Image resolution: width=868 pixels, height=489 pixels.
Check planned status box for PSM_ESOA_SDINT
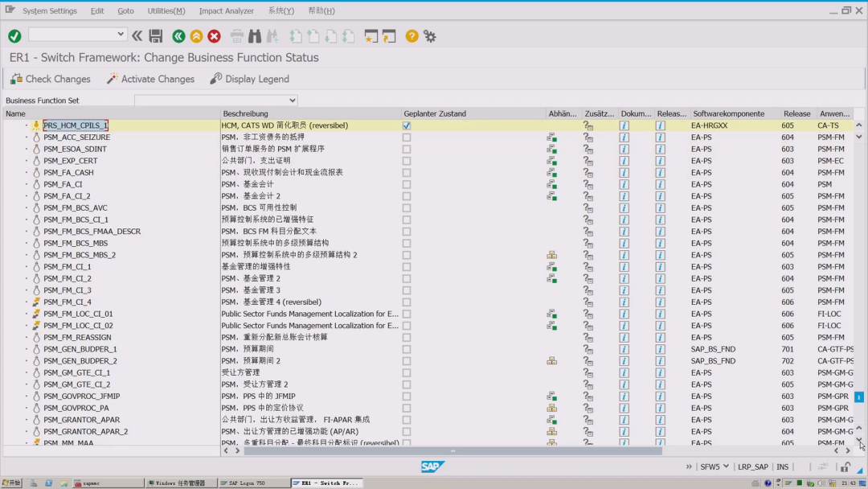[x=407, y=149]
